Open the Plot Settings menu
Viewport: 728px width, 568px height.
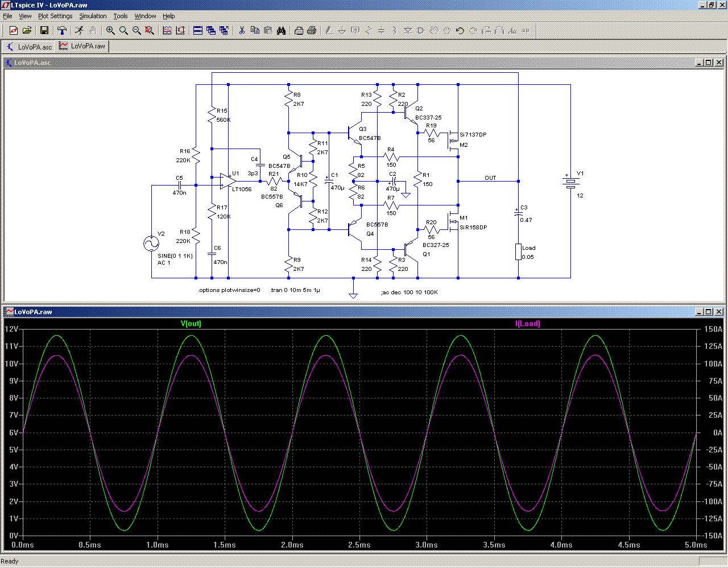click(55, 16)
